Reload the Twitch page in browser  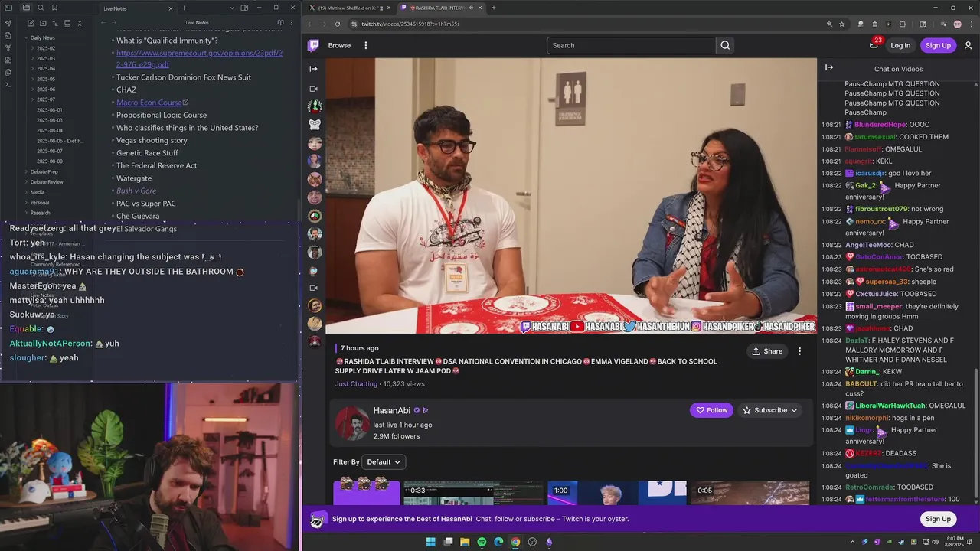coord(337,24)
